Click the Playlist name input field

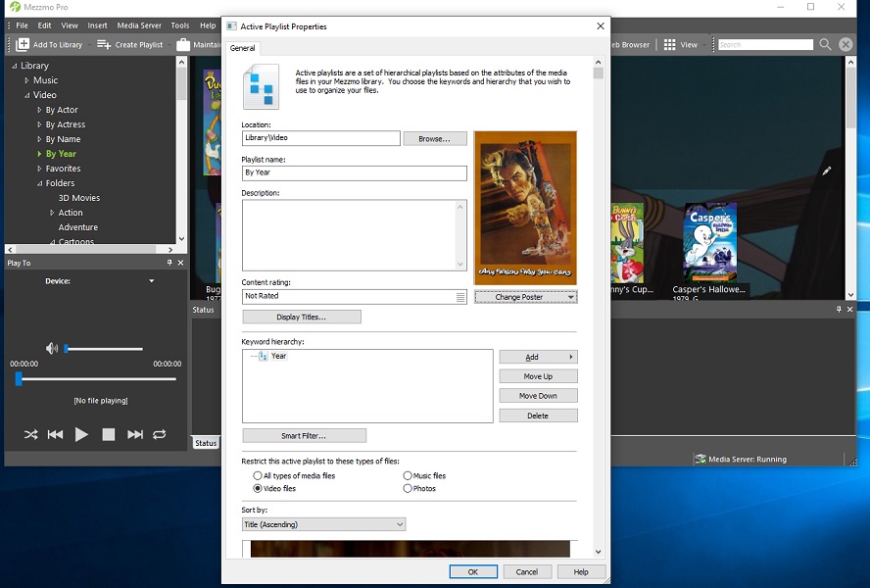coord(354,172)
